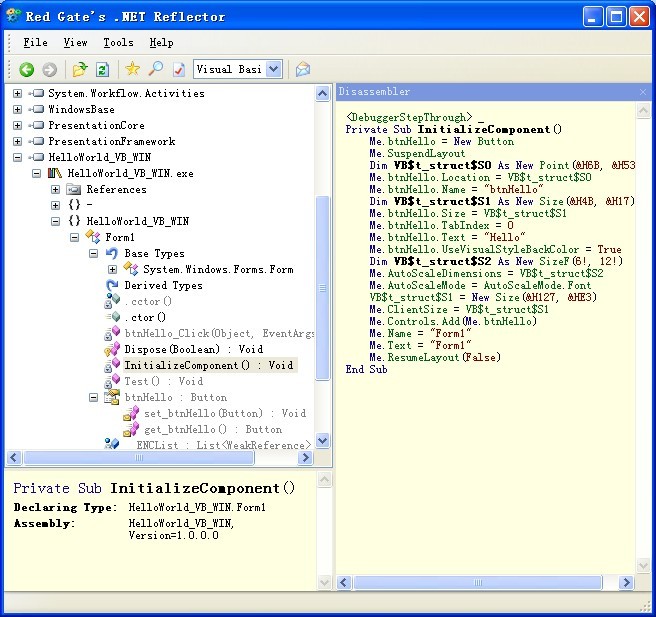Click the gray Forward navigation arrow
Viewport: 656px width, 617px height.
point(49,69)
